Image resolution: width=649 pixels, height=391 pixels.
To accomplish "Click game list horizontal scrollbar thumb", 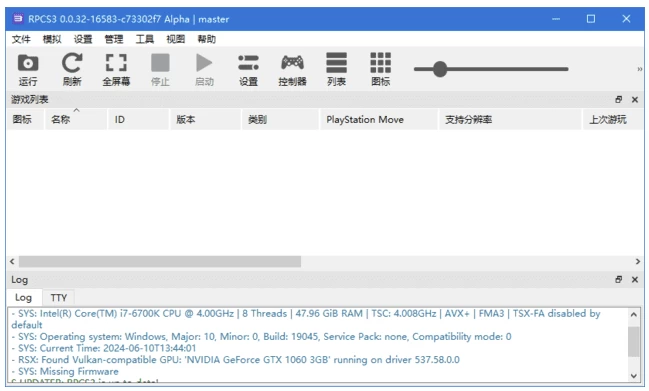I will pyautogui.click(x=160, y=261).
